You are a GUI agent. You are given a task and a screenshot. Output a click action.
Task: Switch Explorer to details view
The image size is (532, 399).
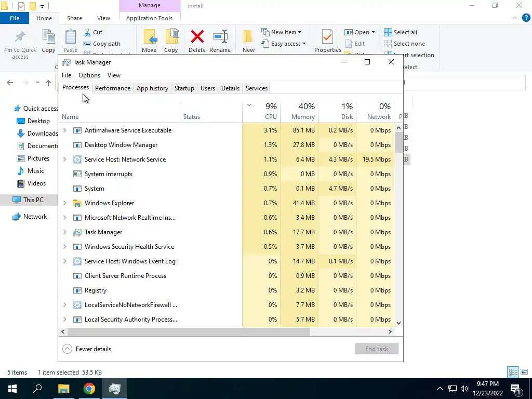click(x=513, y=372)
